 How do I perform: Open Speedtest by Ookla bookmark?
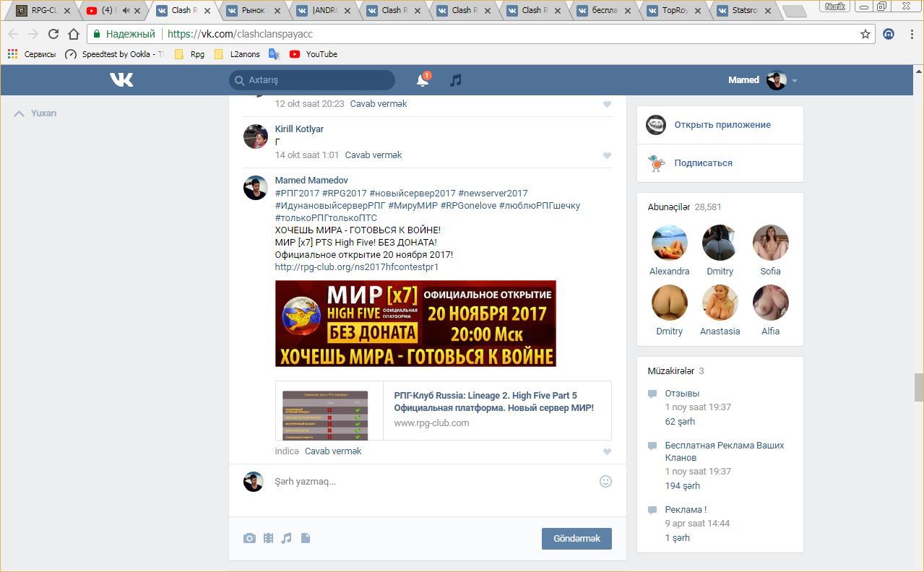(x=114, y=54)
